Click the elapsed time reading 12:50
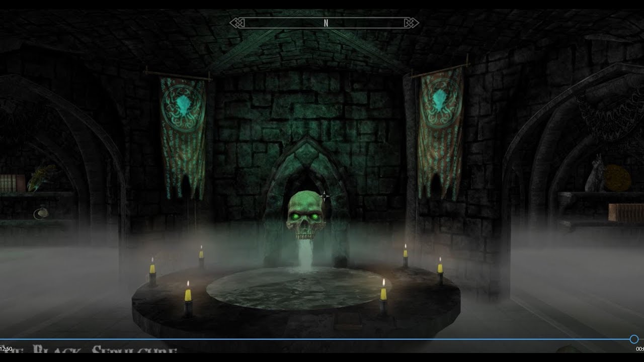Viewport: 644px width, 362px height. 6,349
